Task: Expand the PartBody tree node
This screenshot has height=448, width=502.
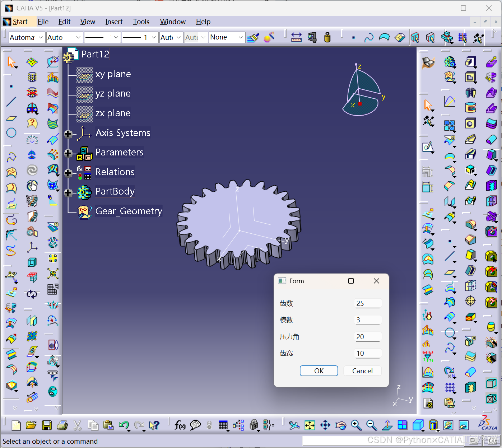Action: [68, 193]
